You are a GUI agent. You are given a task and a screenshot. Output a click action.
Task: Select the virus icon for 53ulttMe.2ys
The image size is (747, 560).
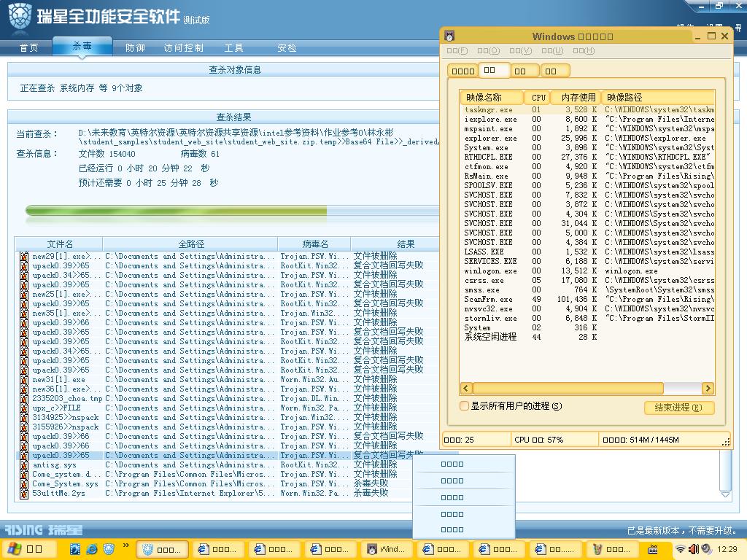[x=24, y=494]
